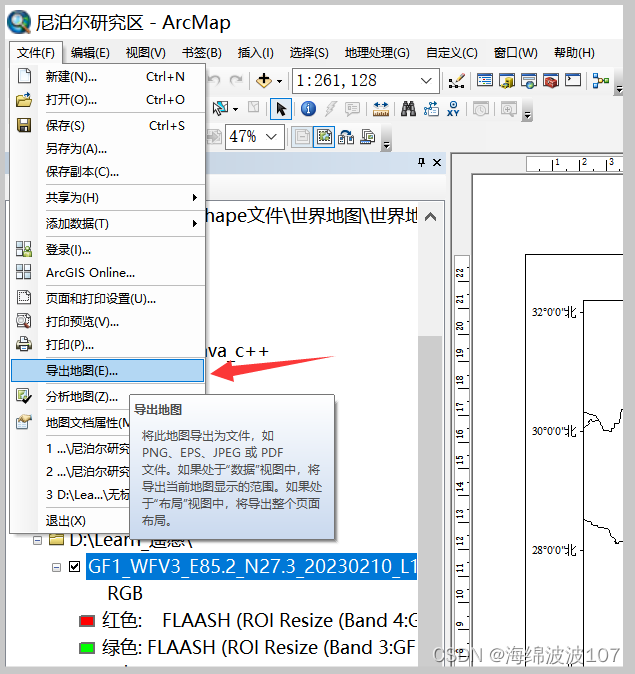The image size is (635, 674).
Task: Activate the Measure ruler tool
Action: tap(380, 109)
